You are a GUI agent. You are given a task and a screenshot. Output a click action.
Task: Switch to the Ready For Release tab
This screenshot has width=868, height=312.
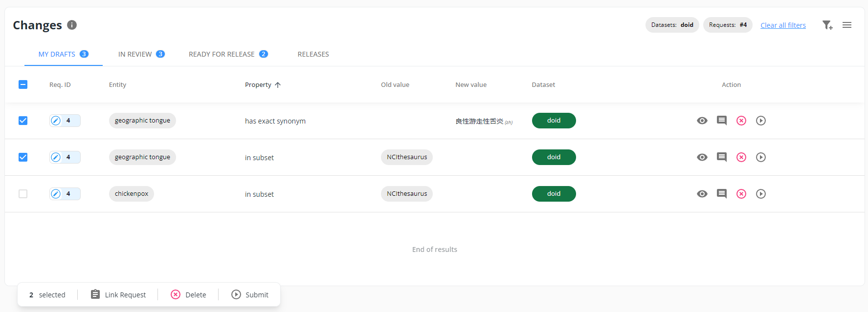click(228, 54)
